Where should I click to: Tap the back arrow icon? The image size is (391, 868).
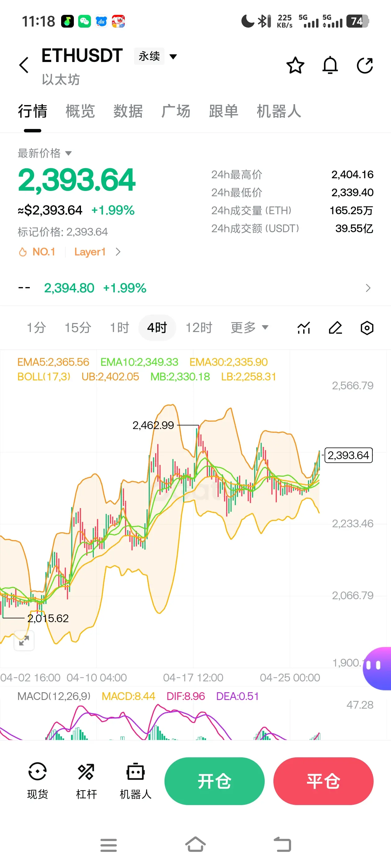coord(24,65)
